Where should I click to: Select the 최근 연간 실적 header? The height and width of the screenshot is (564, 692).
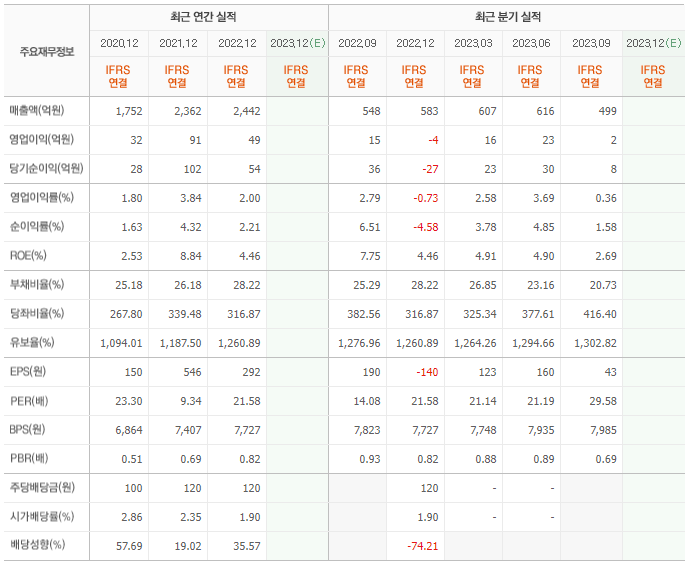pyautogui.click(x=203, y=17)
